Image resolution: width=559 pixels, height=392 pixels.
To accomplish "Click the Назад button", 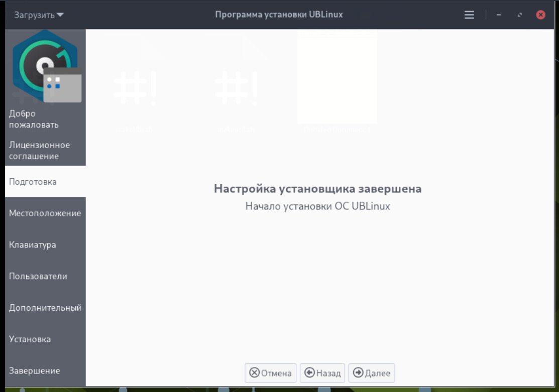I will [x=322, y=373].
